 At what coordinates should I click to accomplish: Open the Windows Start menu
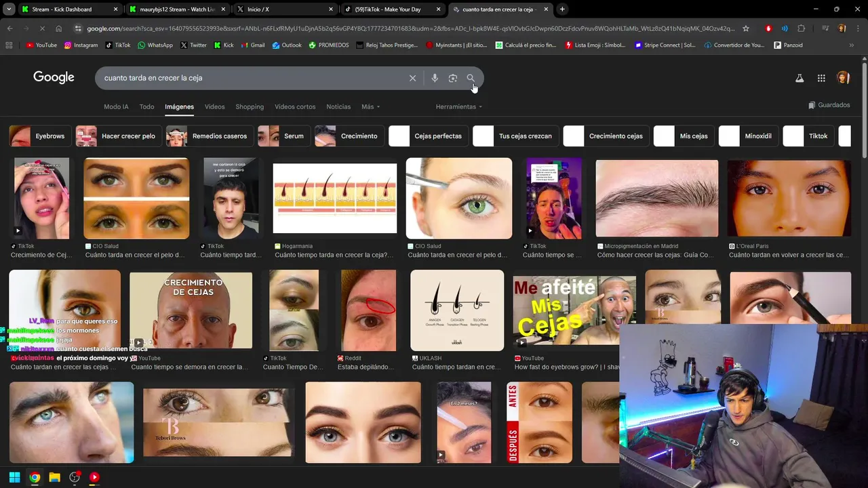(14, 477)
